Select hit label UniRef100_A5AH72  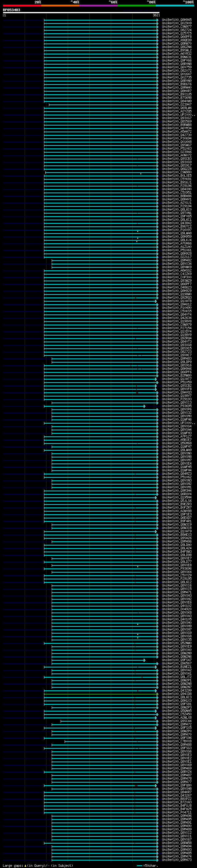coord(177,131)
